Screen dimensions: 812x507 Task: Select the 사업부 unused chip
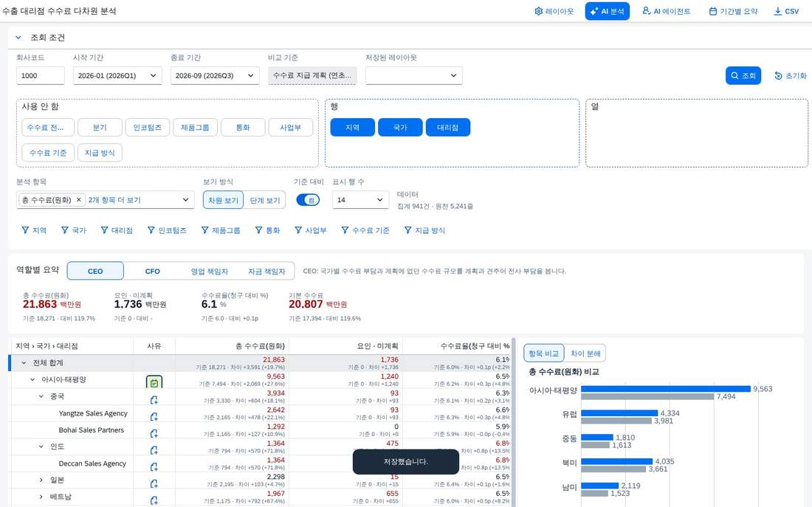click(x=291, y=128)
